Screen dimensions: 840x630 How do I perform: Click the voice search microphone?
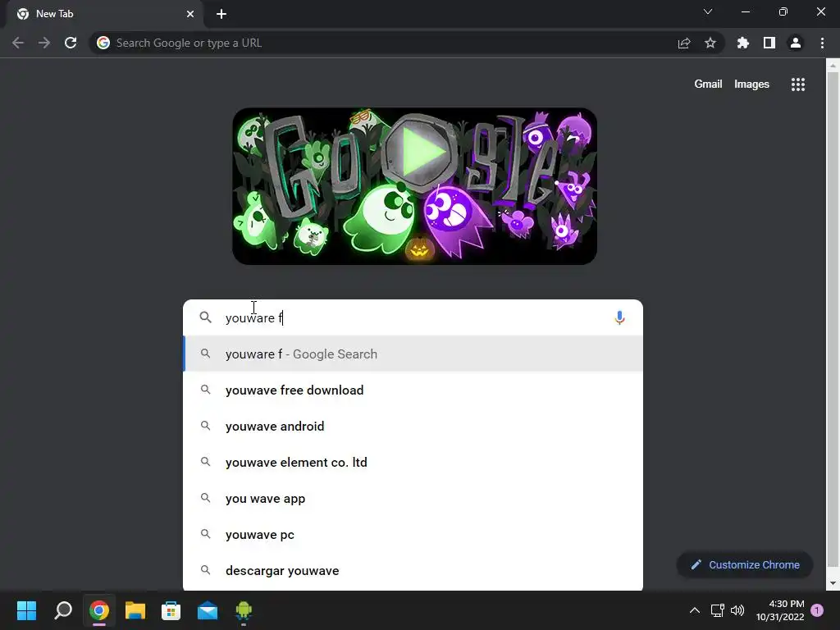[x=619, y=317]
